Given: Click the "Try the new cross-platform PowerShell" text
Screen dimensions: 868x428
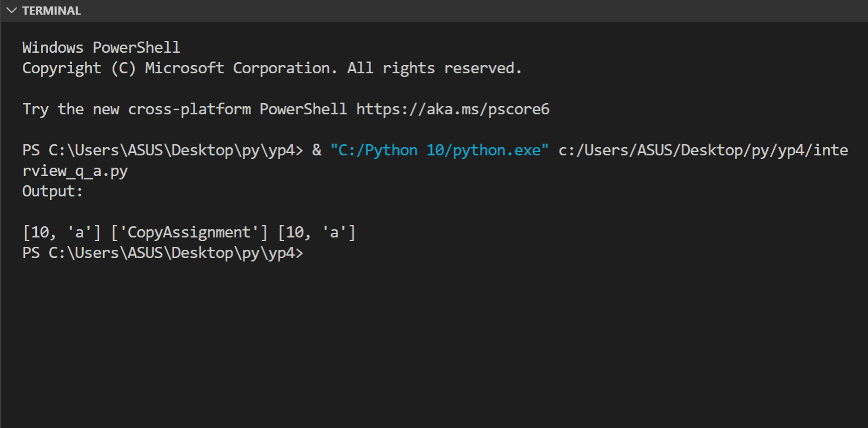Looking at the screenshot, I should [x=184, y=109].
